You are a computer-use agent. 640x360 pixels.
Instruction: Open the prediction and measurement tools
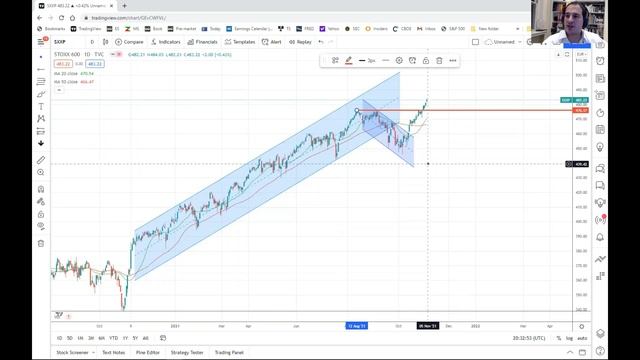(41, 131)
